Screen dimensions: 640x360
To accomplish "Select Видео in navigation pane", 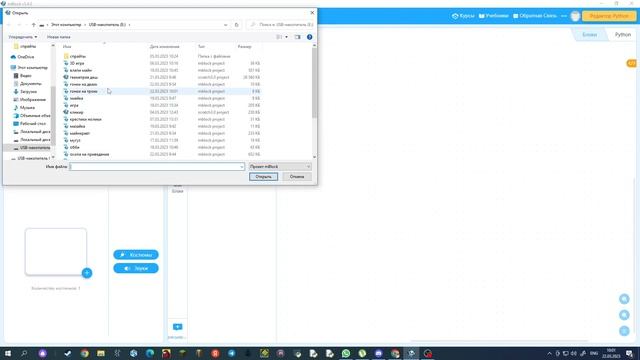I will pos(25,76).
